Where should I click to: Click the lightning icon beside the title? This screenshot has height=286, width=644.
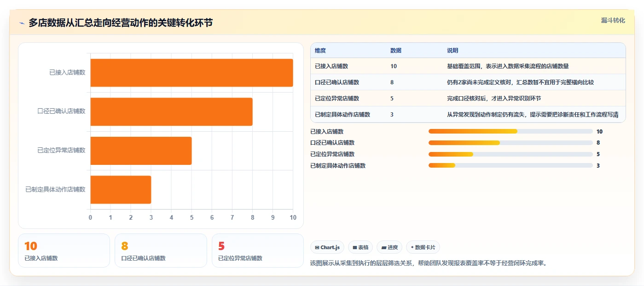click(x=22, y=23)
